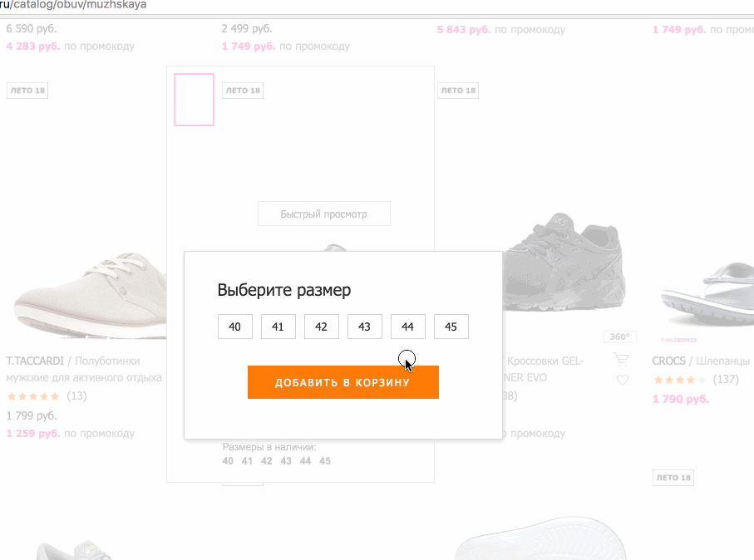Pick size 43 in the dialog
This screenshot has height=560, width=754.
364,327
